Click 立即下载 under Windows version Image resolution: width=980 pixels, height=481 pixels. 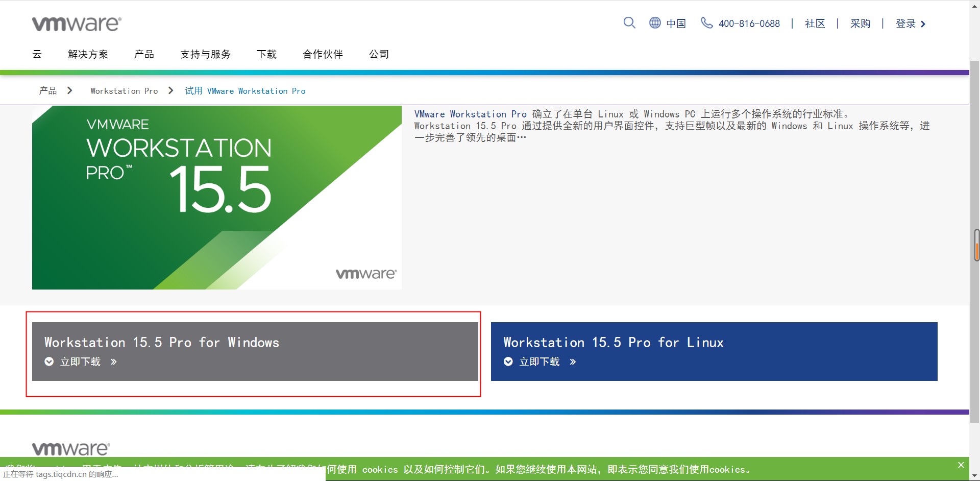tap(80, 362)
